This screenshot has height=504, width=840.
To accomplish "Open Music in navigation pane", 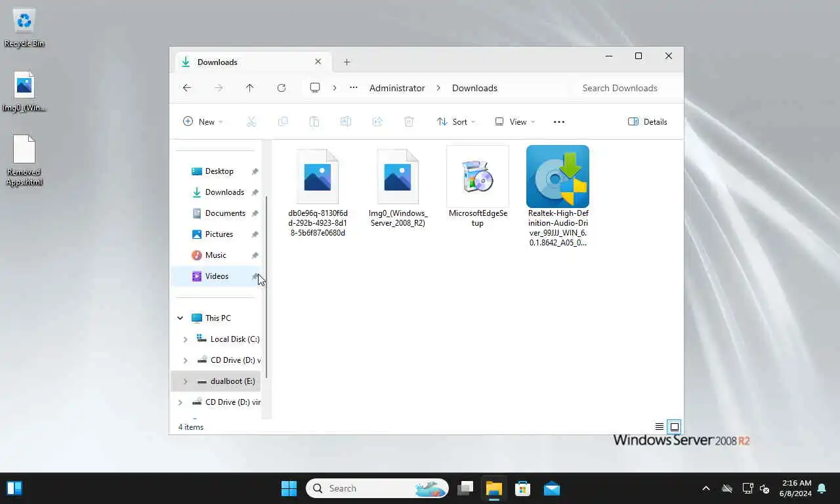I will 216,255.
